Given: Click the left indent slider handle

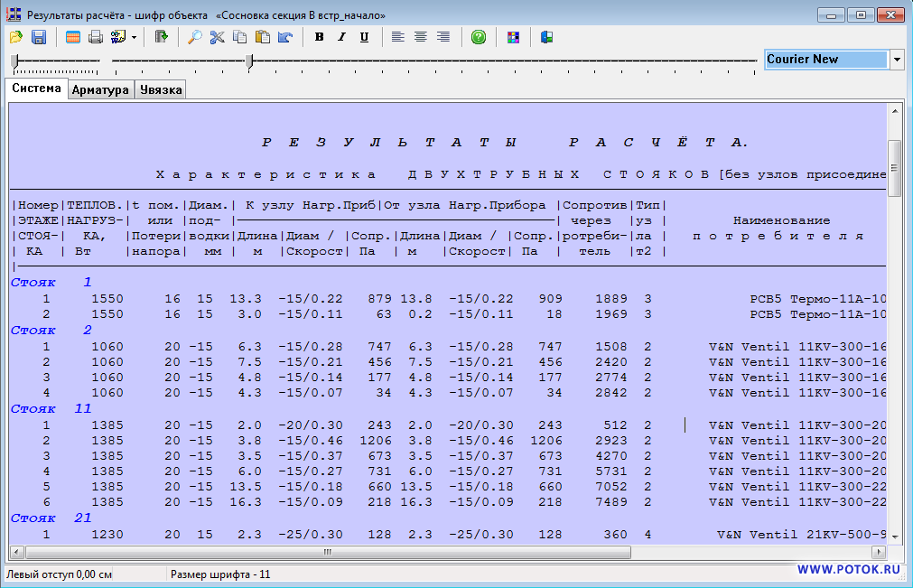Looking at the screenshot, I should [14, 61].
